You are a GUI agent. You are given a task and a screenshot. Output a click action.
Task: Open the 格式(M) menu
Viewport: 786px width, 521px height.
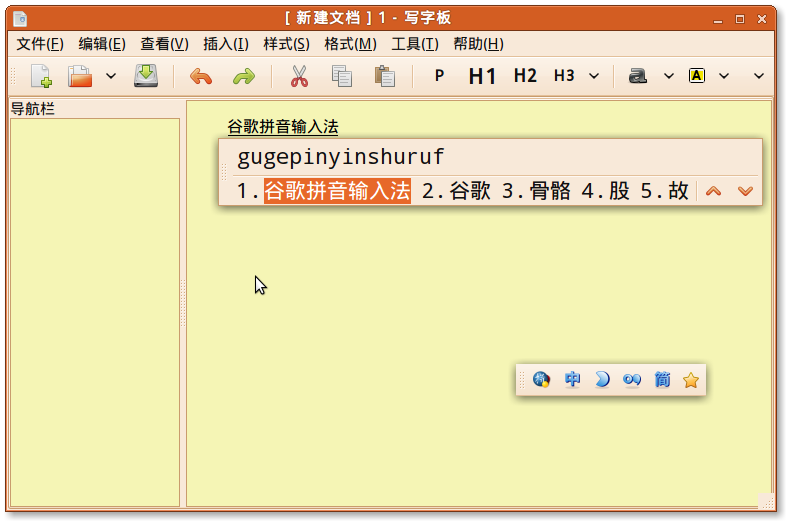click(350, 44)
